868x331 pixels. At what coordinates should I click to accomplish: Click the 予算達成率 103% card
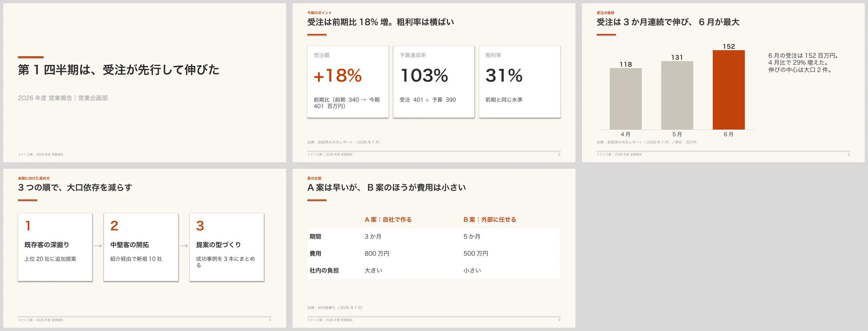pyautogui.click(x=434, y=82)
